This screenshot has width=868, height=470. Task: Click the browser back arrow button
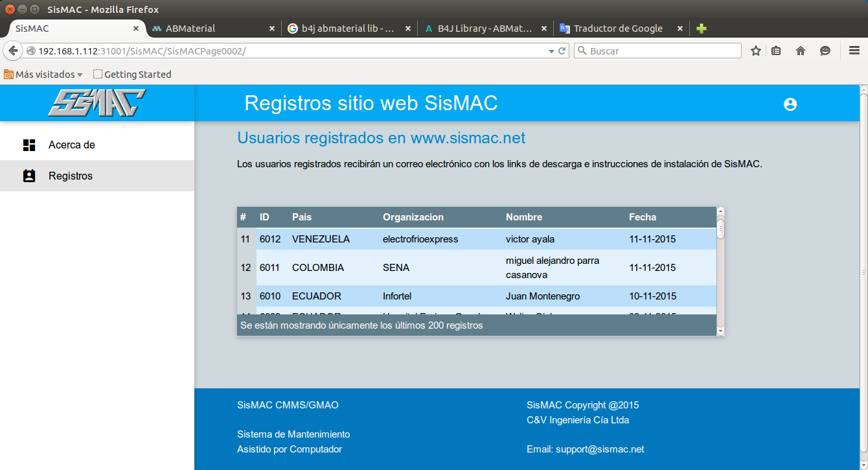point(13,51)
